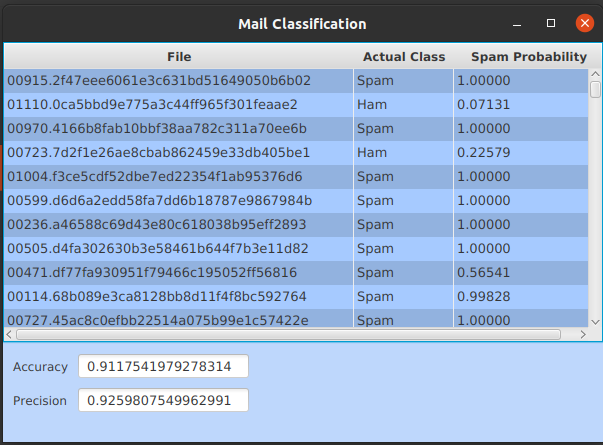Select file 00505.d4fa302630b3e58461b644f7b3e11d82
603x445 pixels.
click(x=178, y=248)
